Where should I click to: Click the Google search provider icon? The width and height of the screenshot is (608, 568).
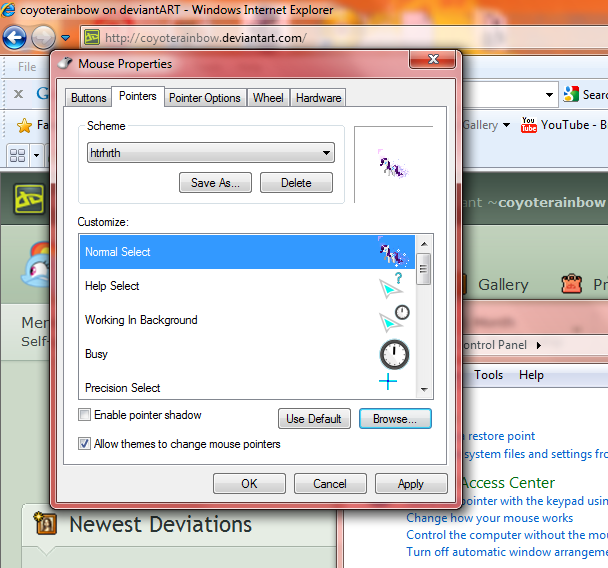571,94
